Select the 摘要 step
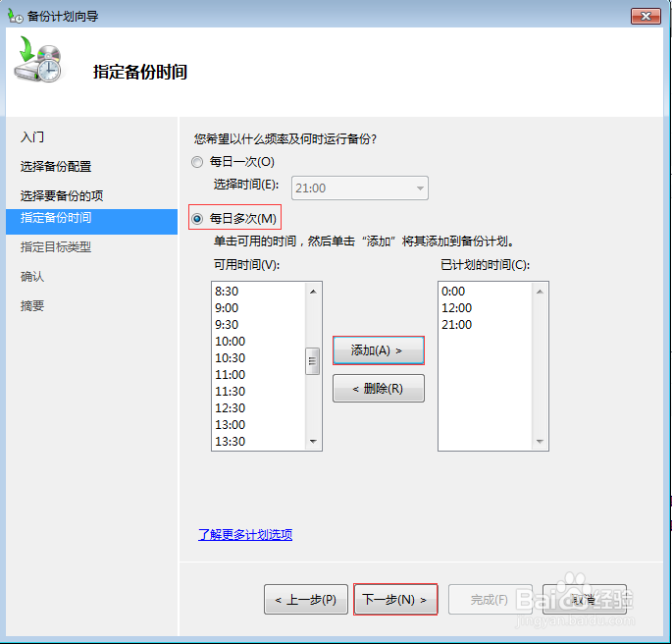 pos(32,305)
